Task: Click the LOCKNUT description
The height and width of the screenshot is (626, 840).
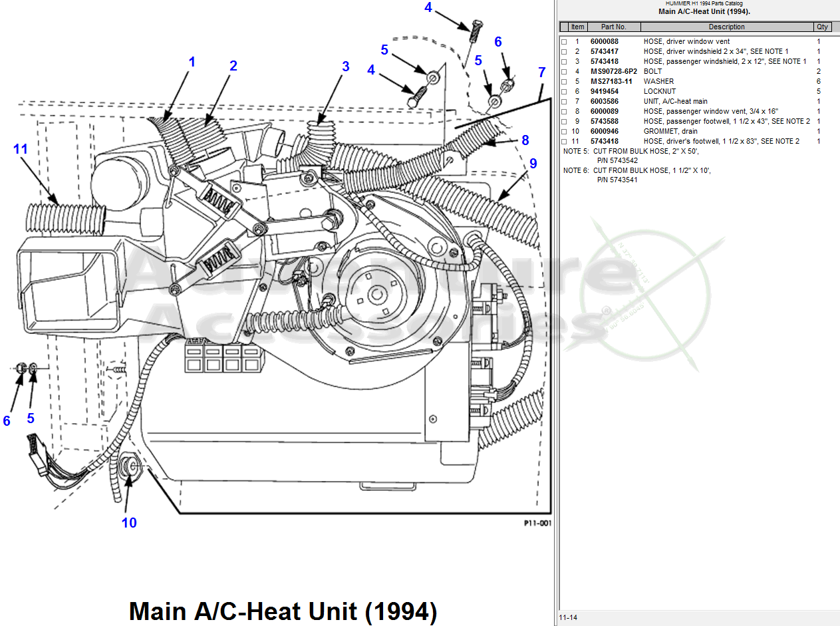Action: (x=659, y=92)
